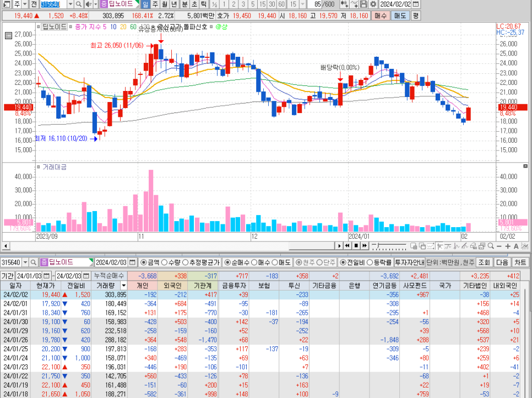Click the crosshair cursor tool icon
The image size is (532, 398).
[439, 246]
